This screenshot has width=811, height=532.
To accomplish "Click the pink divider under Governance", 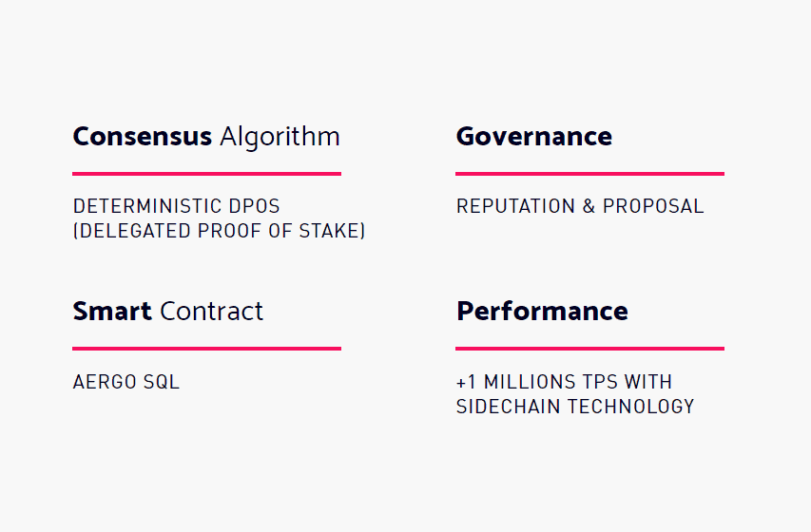I will coord(589,174).
